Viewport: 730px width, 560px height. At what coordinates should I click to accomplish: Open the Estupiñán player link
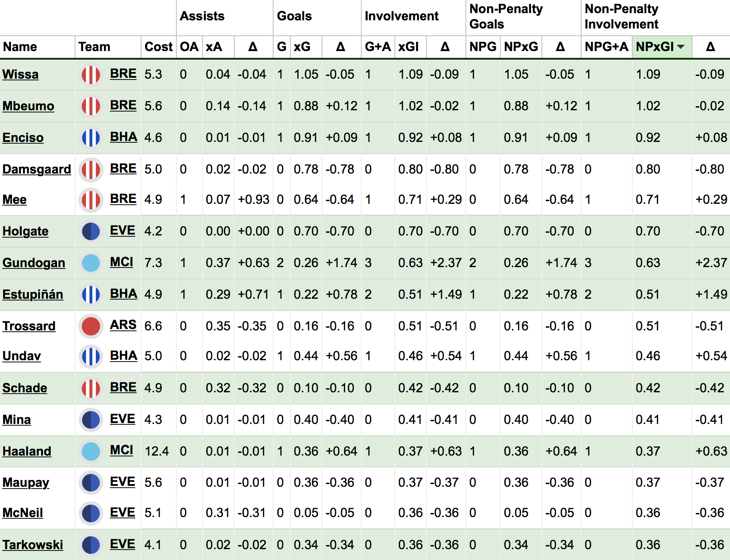[x=33, y=295]
